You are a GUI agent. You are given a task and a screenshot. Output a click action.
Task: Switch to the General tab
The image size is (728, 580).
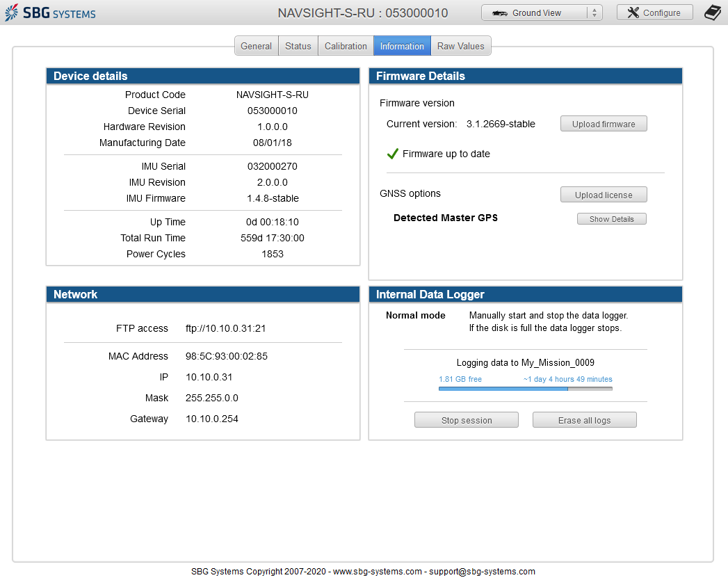[257, 46]
